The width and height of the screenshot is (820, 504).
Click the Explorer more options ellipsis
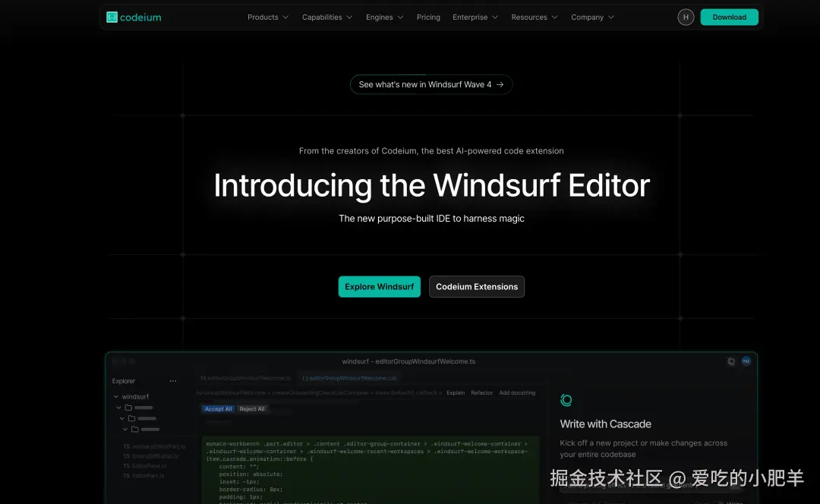click(172, 381)
